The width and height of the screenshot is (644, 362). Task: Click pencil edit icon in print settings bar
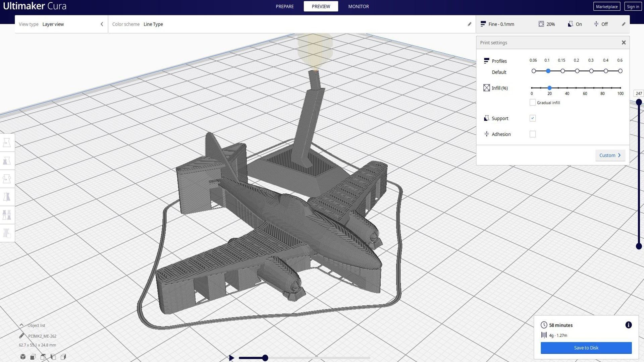pos(624,24)
